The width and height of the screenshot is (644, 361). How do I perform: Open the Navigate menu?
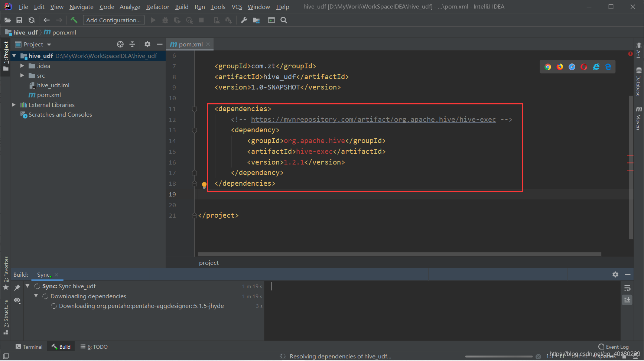81,7
